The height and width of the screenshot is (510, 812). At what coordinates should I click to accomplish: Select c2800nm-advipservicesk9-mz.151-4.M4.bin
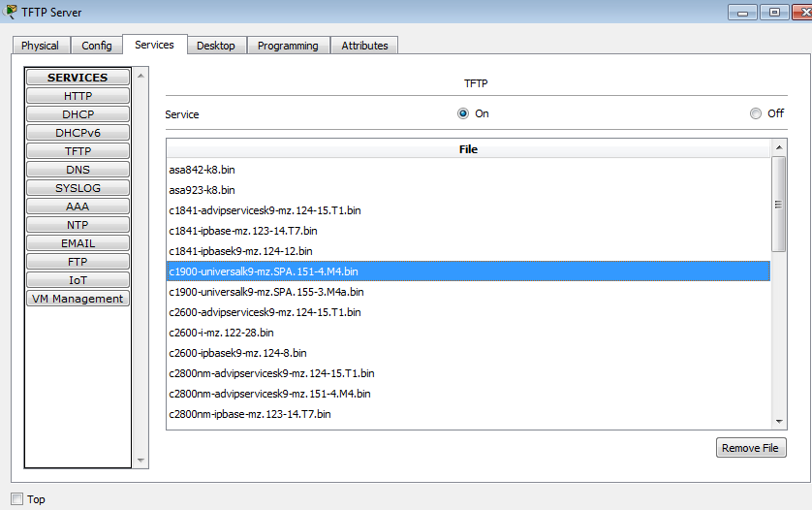[x=468, y=394]
